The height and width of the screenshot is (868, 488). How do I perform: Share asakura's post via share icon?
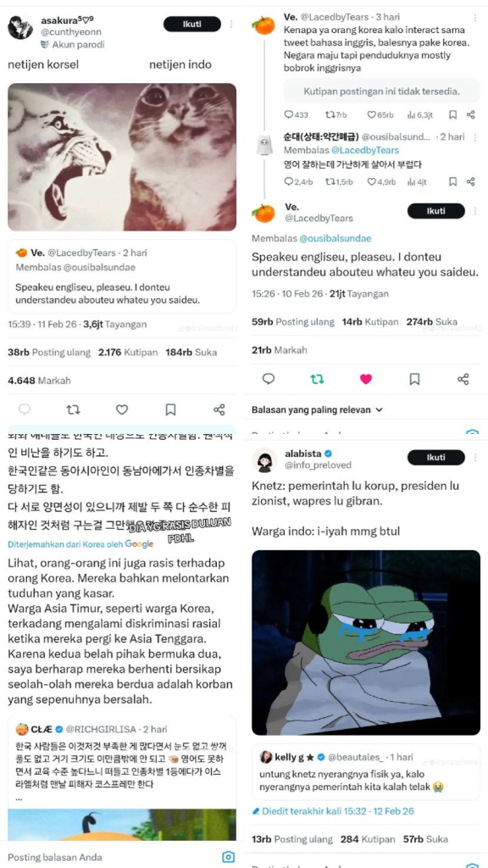click(x=219, y=409)
